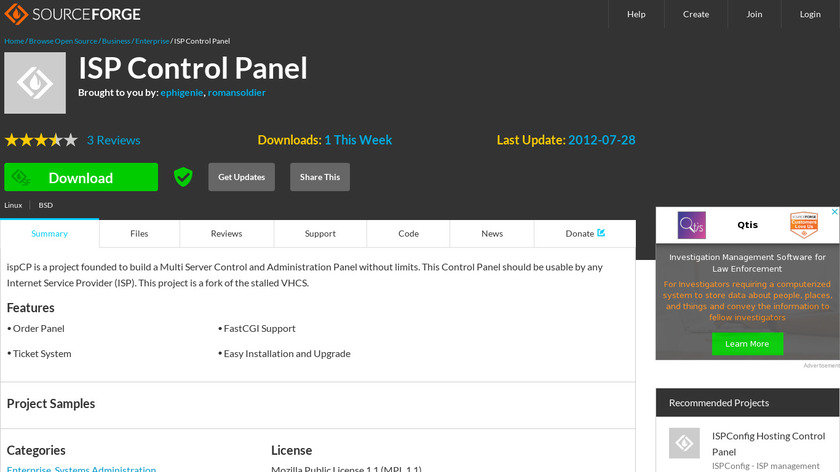Click the Qtis logo in the ad
Screen dimensions: 840x472
pyautogui.click(x=692, y=225)
